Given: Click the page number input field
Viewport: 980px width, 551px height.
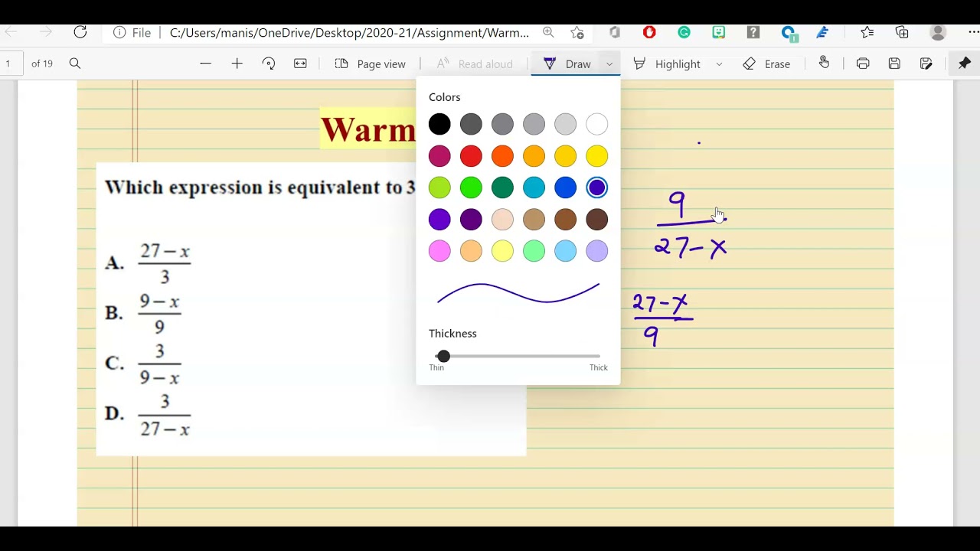Looking at the screenshot, I should 11,64.
